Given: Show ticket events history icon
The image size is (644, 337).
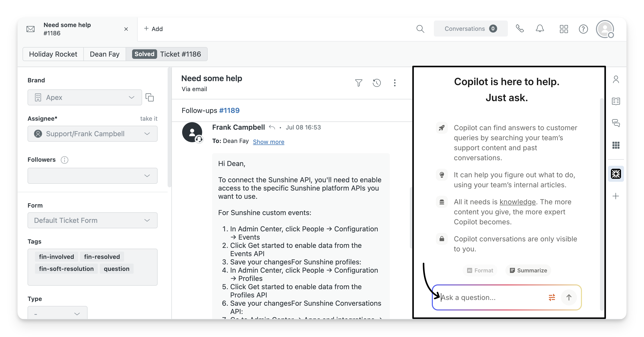Looking at the screenshot, I should point(377,83).
